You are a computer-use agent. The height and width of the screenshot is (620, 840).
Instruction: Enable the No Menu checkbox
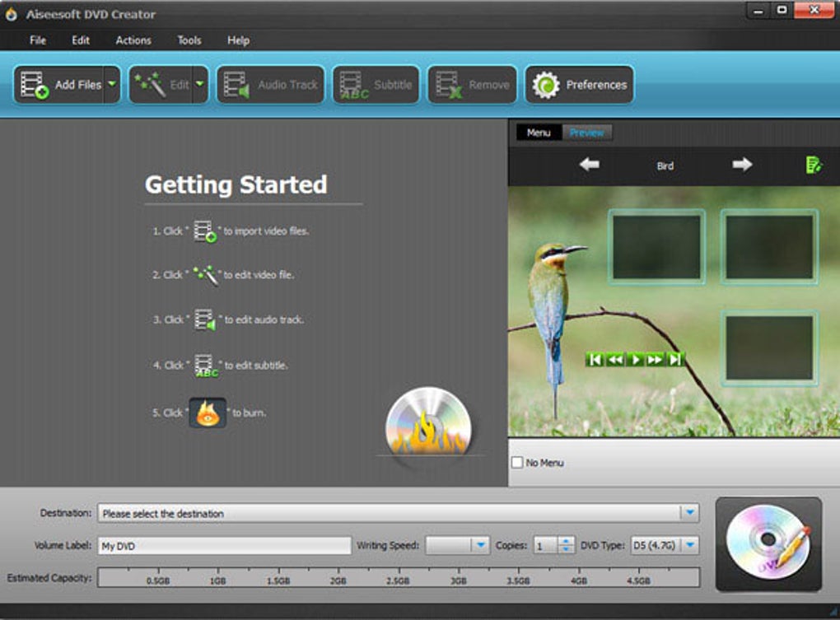tap(517, 462)
